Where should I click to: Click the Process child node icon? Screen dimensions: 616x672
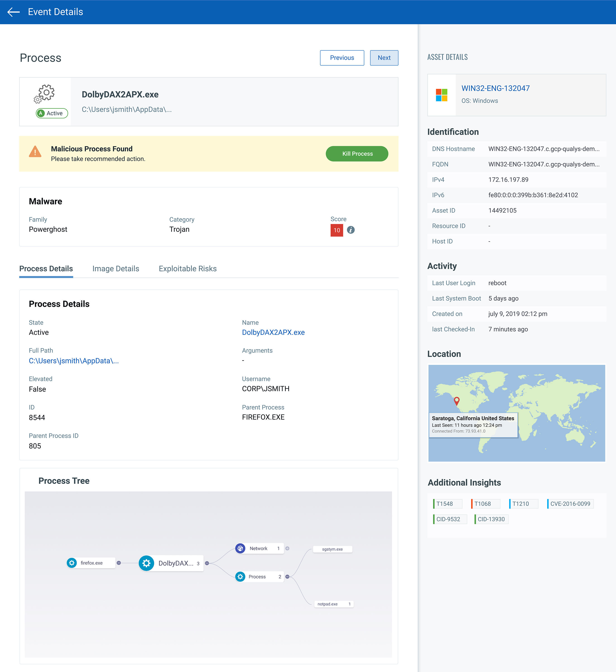pos(240,577)
